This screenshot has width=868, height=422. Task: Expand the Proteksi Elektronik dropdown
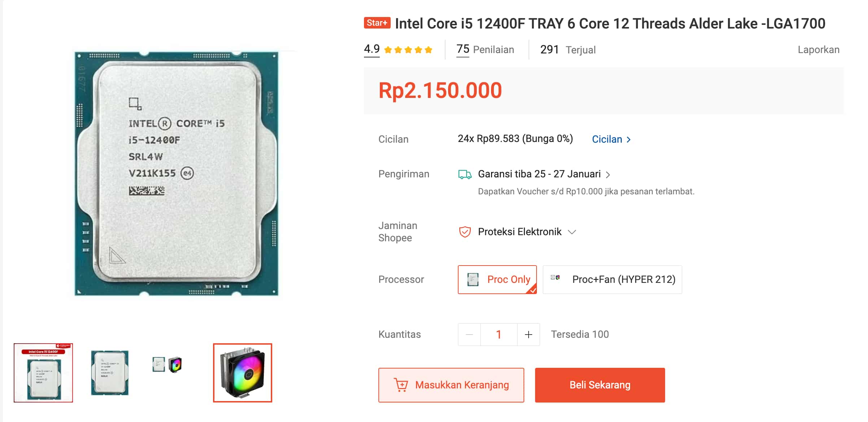pos(572,232)
